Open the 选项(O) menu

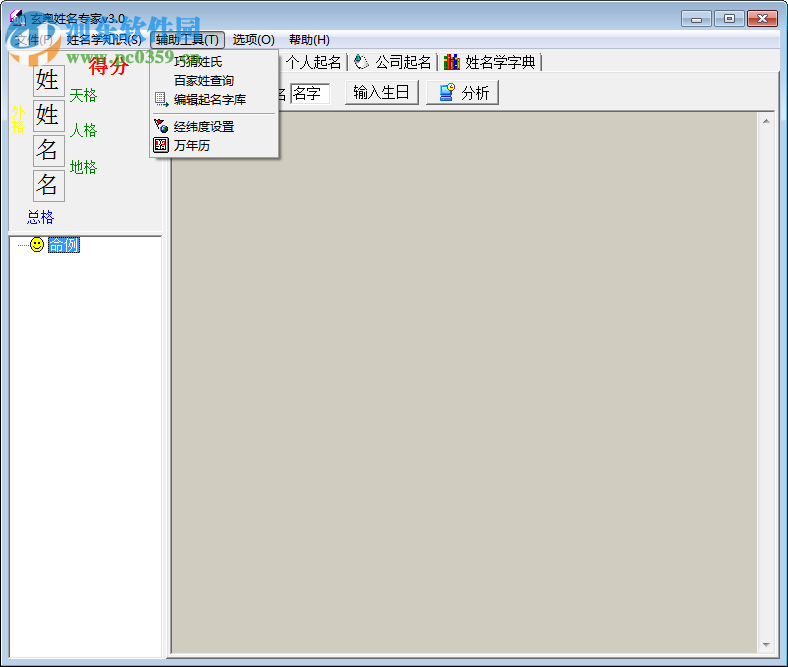click(x=253, y=40)
